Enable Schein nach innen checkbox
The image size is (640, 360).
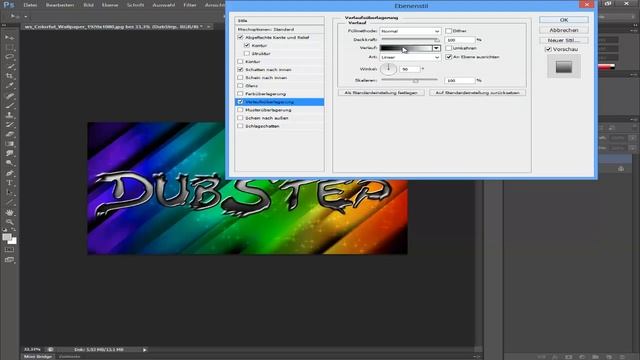click(x=240, y=78)
